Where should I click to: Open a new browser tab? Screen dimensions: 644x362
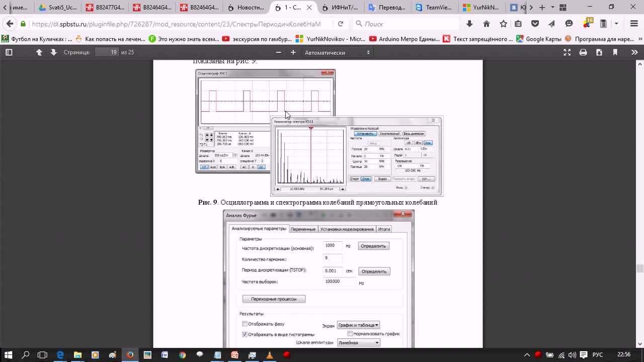[x=542, y=8]
